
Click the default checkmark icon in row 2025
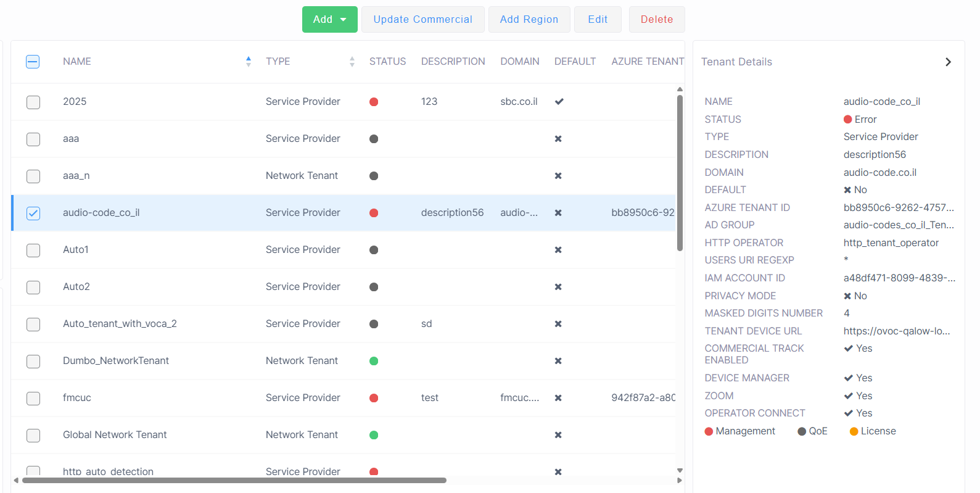coord(559,102)
